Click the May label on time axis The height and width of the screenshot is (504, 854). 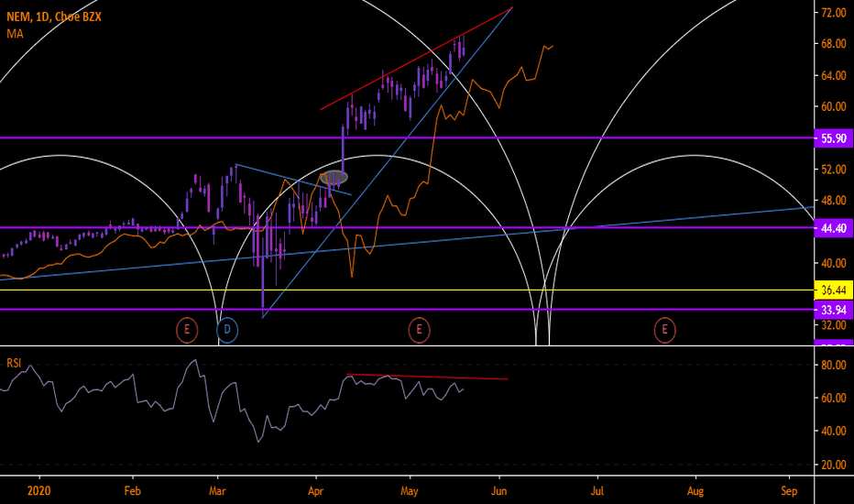[x=409, y=491]
